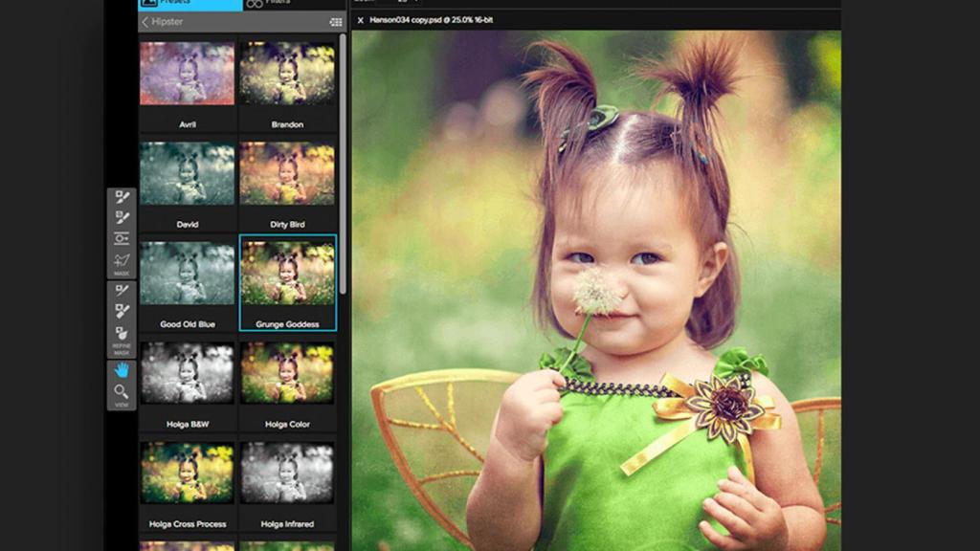Image resolution: width=980 pixels, height=551 pixels.
Task: Choose the Chisel mask tool
Action: [x=122, y=312]
